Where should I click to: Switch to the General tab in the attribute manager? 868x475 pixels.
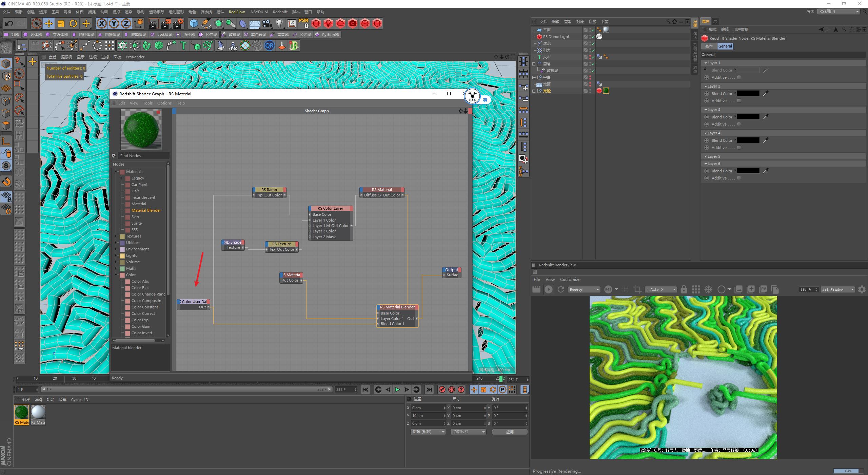click(725, 46)
